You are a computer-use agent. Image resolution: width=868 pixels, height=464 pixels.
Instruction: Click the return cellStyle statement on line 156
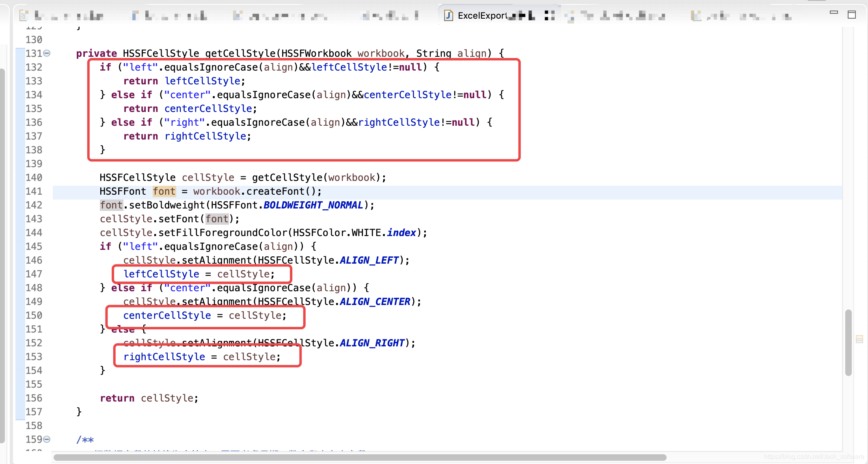[149, 398]
